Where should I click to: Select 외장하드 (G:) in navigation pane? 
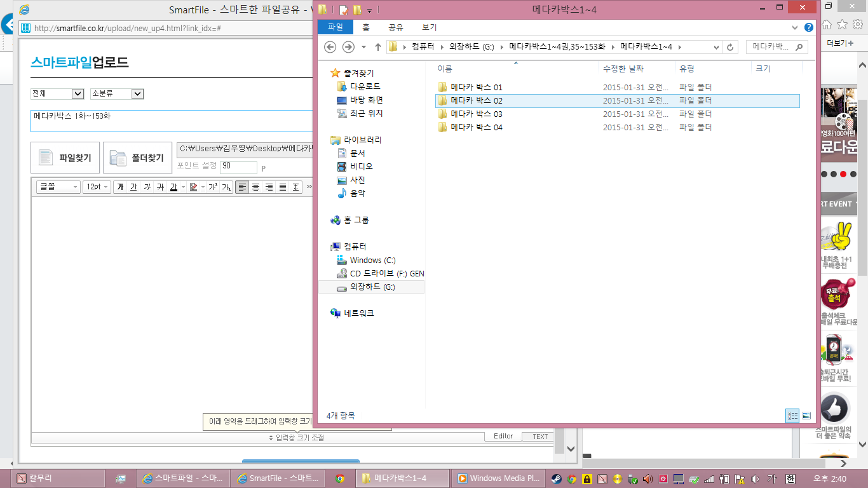372,287
